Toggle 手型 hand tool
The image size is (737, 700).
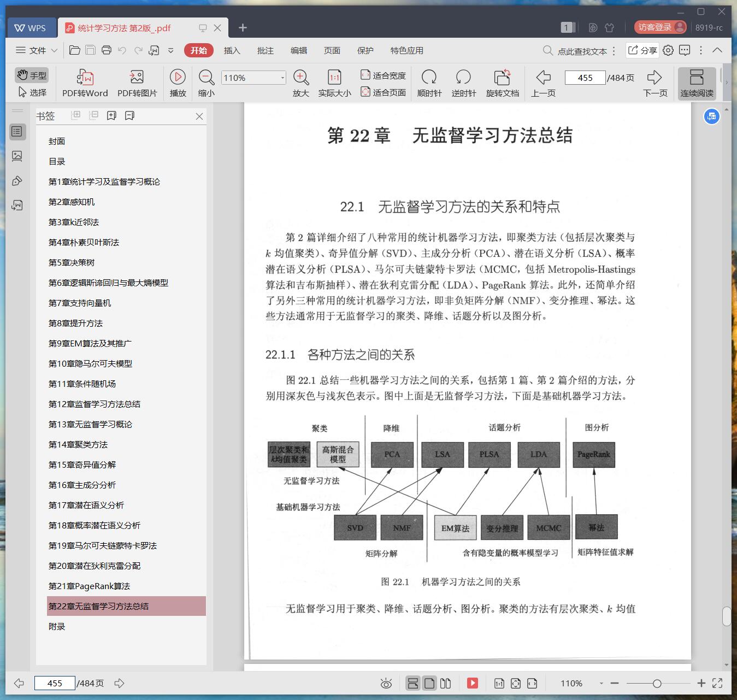pyautogui.click(x=32, y=75)
